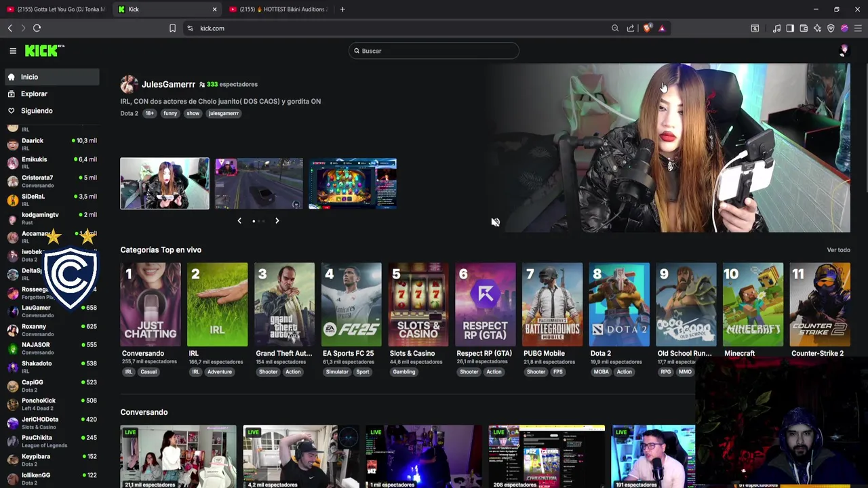The width and height of the screenshot is (868, 488).
Task: Open Cristorata7 channel in sidebar
Action: coord(52,181)
